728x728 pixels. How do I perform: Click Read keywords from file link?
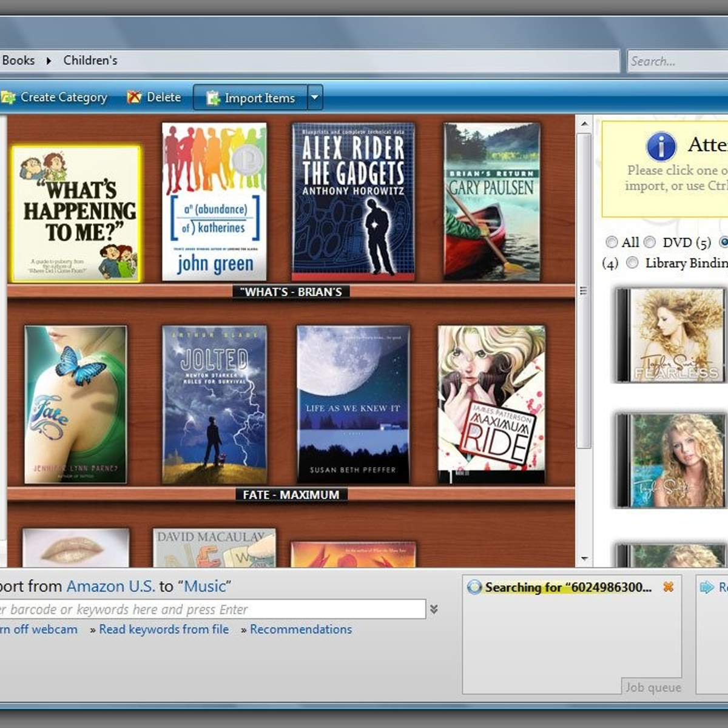click(x=164, y=629)
